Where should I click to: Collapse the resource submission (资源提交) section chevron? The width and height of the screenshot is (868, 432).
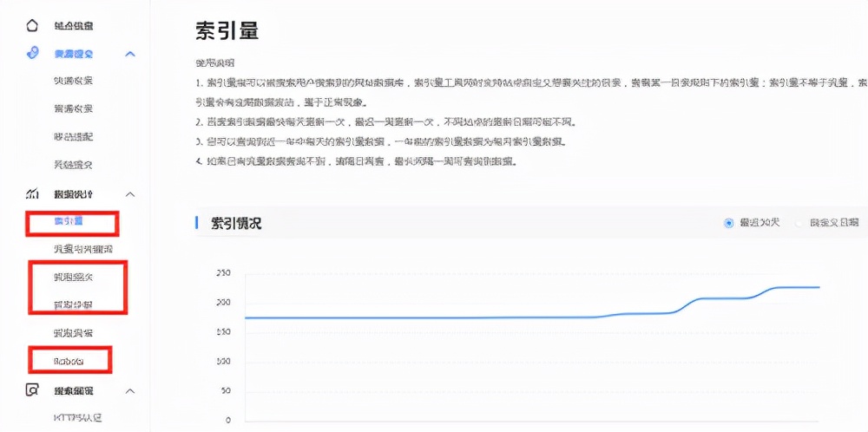pyautogui.click(x=131, y=54)
